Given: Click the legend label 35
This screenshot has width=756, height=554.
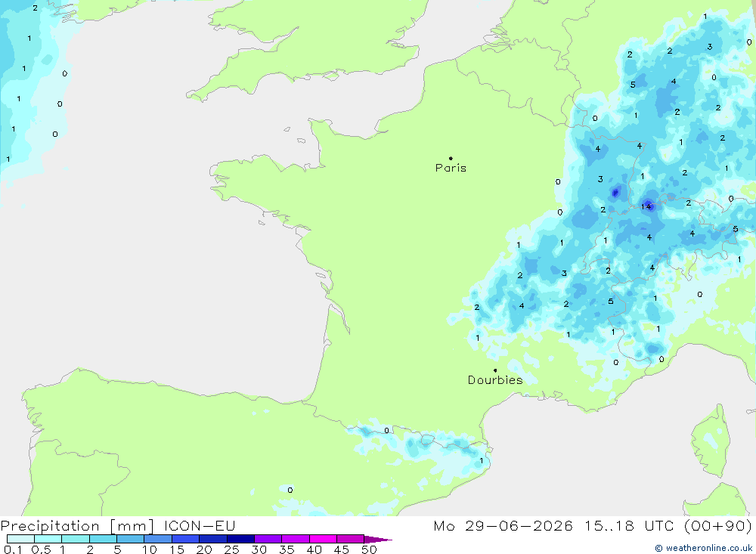Looking at the screenshot, I should tap(287, 549).
